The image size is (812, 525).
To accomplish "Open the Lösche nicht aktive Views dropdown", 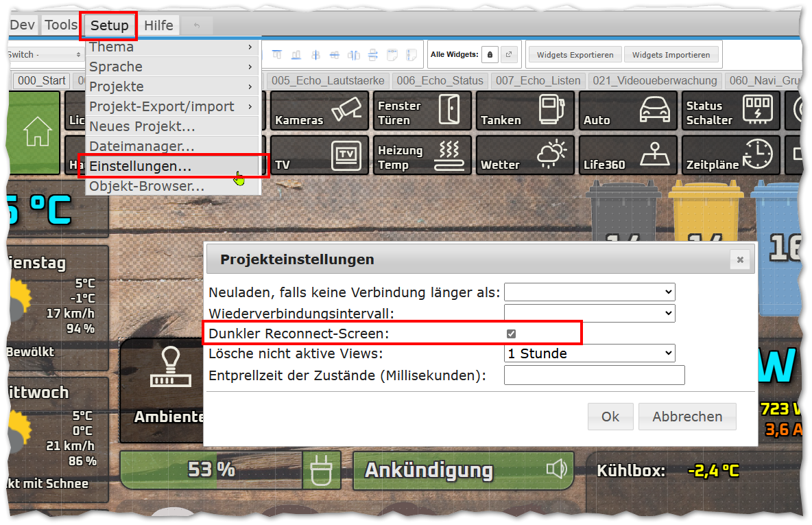I will (x=589, y=353).
